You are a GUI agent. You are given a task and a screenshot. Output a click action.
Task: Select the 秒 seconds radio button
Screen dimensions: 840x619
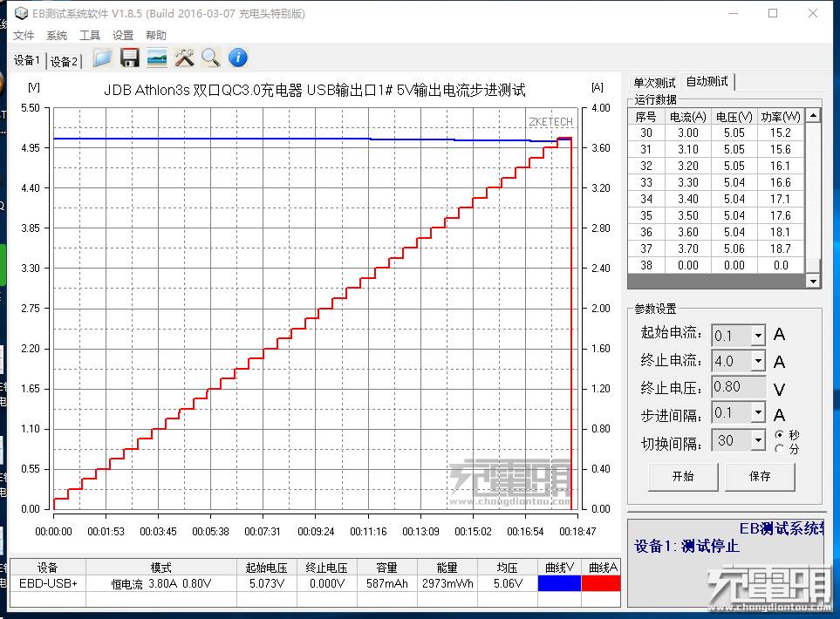click(780, 434)
